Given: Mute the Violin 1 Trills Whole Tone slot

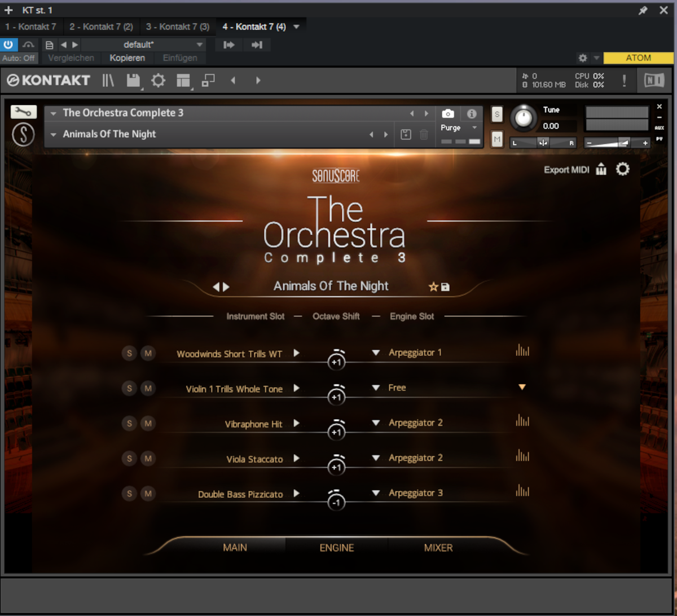Looking at the screenshot, I should pos(148,389).
